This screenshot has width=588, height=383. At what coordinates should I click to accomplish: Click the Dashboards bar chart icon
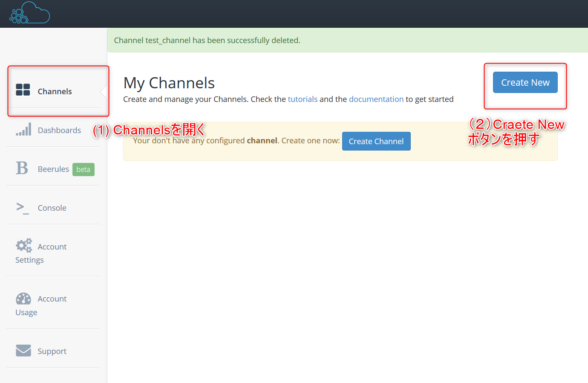(x=24, y=129)
